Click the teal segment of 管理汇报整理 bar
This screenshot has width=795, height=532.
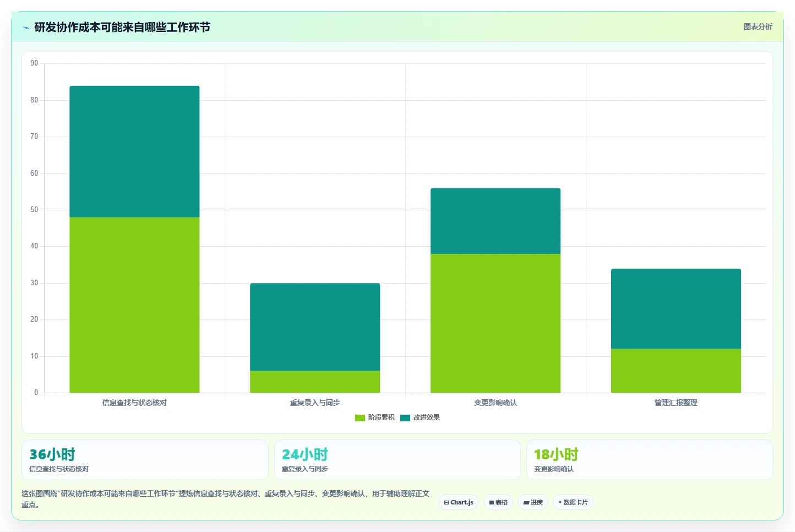[676, 308]
